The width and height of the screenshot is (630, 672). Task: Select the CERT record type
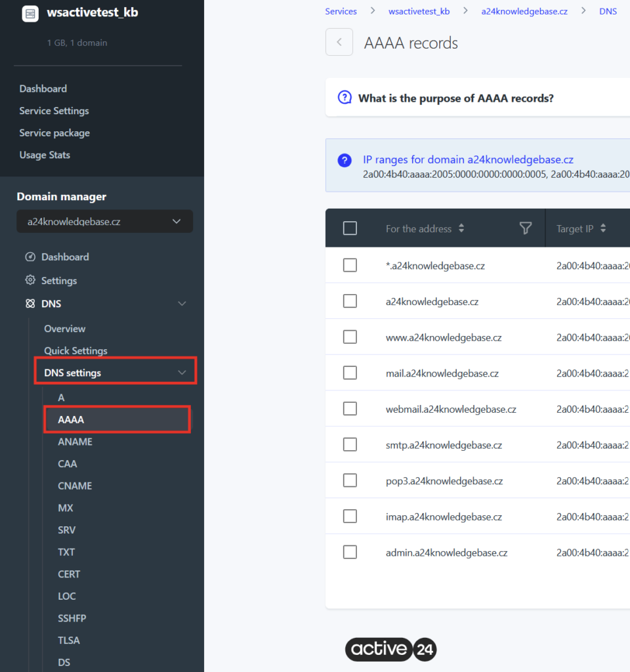pos(69,574)
